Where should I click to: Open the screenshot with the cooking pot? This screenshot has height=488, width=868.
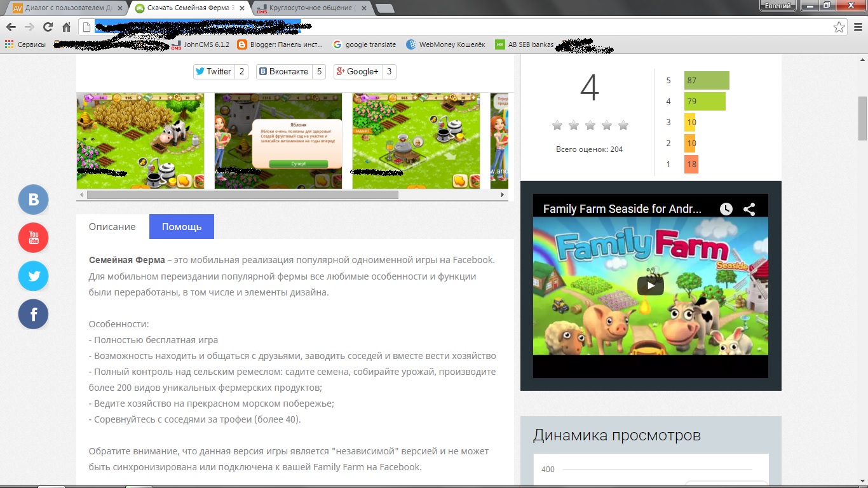pyautogui.click(x=416, y=140)
